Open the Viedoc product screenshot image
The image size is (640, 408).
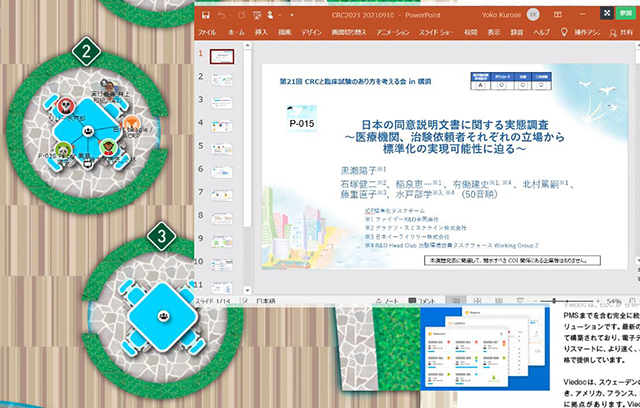pos(485,348)
